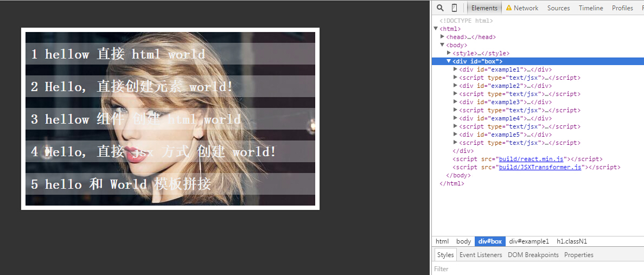644x275 pixels.
Task: Switch to the Profiles tab
Action: 622,8
